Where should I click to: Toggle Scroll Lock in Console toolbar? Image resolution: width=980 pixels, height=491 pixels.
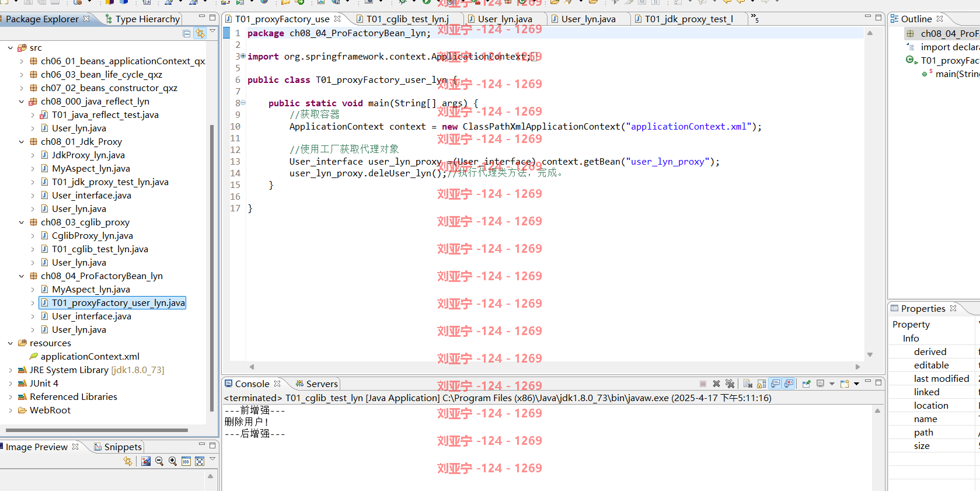[762, 384]
